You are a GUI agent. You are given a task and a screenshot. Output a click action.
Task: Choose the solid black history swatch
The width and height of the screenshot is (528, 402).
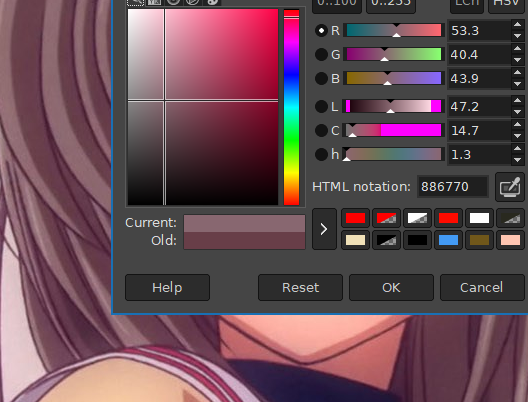(417, 240)
